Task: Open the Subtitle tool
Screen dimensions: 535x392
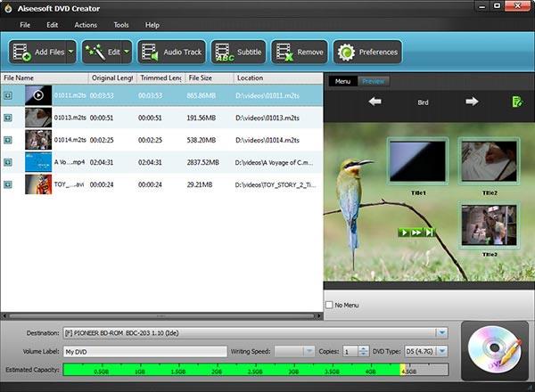Action: [x=238, y=53]
